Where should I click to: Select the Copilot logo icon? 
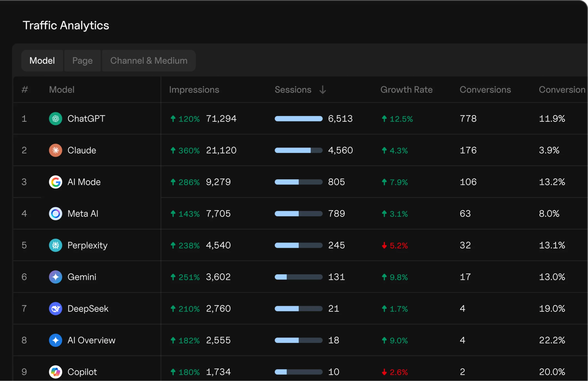point(55,372)
